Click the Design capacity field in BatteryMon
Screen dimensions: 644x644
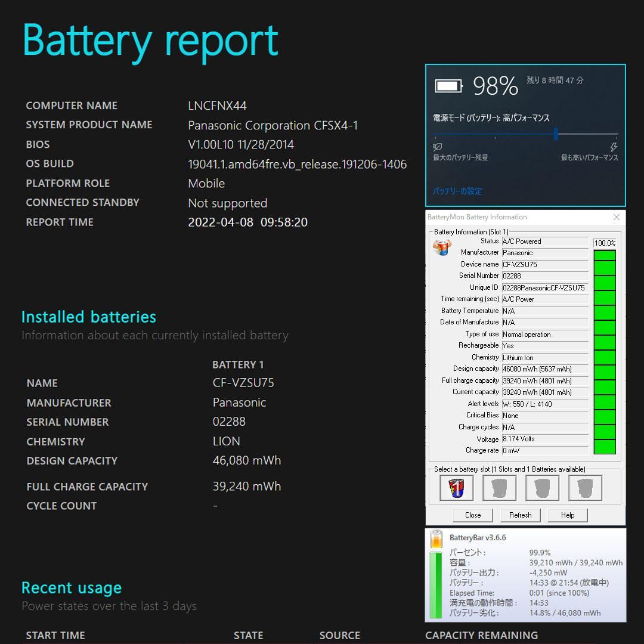(x=544, y=369)
